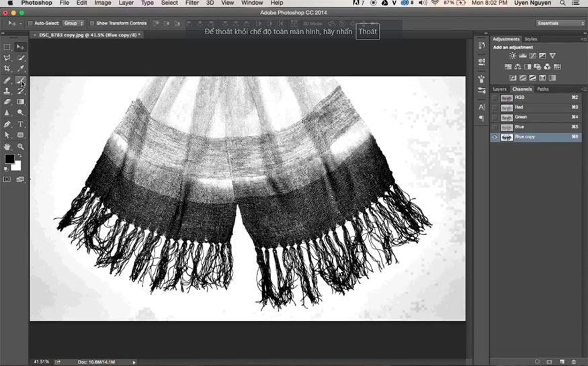Show the Red channel visibility
Viewport: 588px width, 366px height.
click(x=495, y=107)
